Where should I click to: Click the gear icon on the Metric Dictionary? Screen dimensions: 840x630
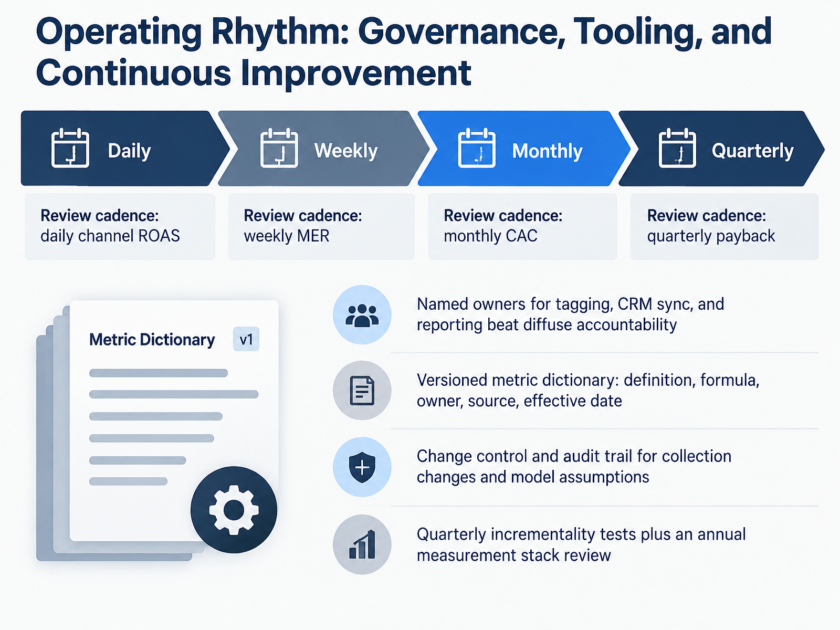pyautogui.click(x=234, y=510)
